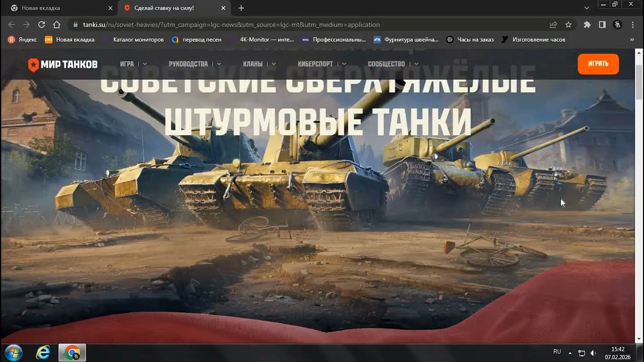Launch Internet Explorer from taskbar
Viewport: 644px width, 362px height.
[43, 352]
